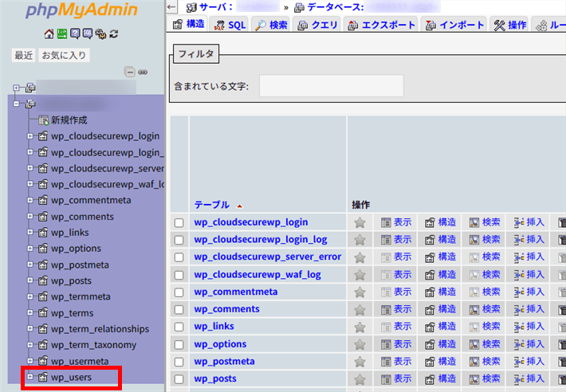Open the 操作 tab

coord(510,25)
